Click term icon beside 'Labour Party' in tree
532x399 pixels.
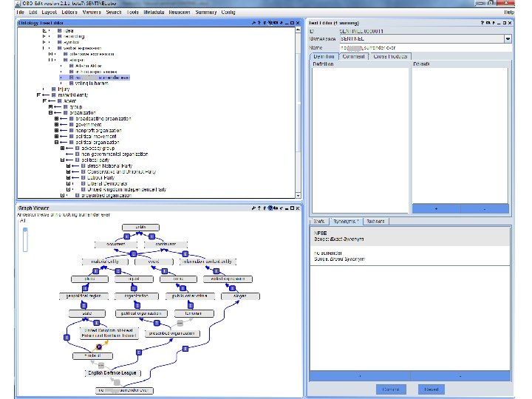point(83,177)
